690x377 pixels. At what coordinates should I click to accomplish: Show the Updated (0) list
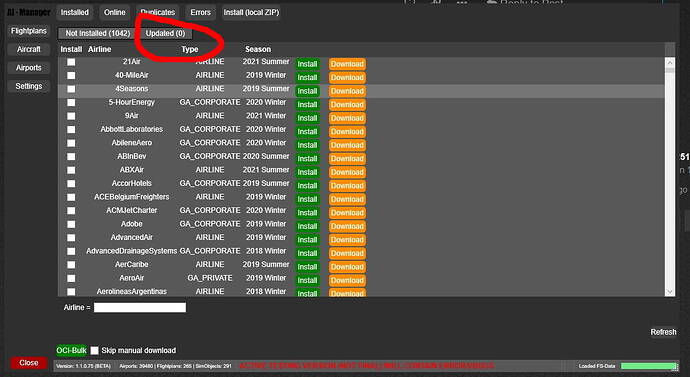click(x=165, y=33)
